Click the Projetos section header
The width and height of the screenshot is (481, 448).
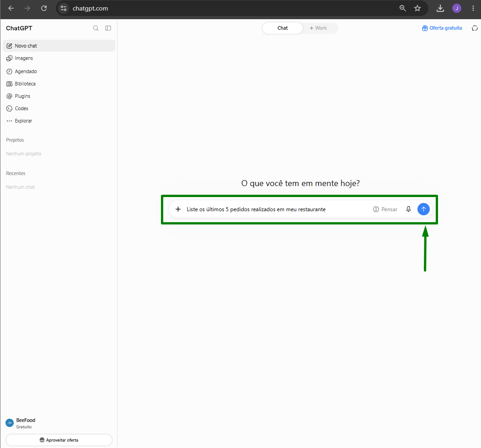point(15,140)
